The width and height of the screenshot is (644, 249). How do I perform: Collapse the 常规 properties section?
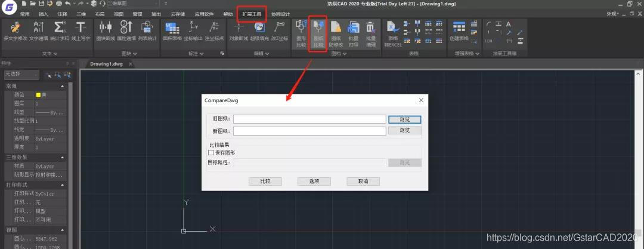[x=63, y=87]
